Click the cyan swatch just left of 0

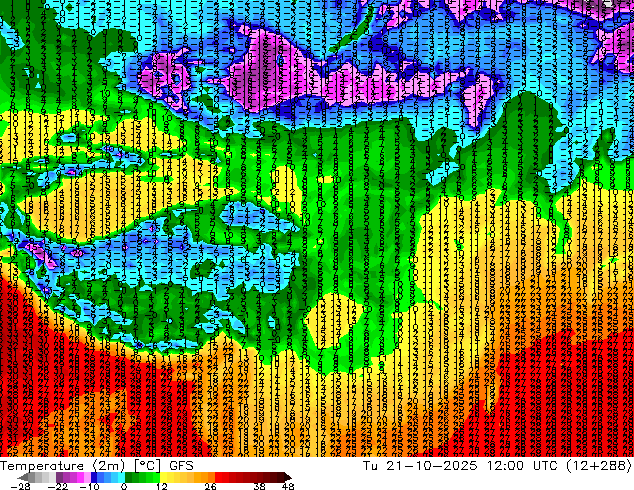pos(121,477)
